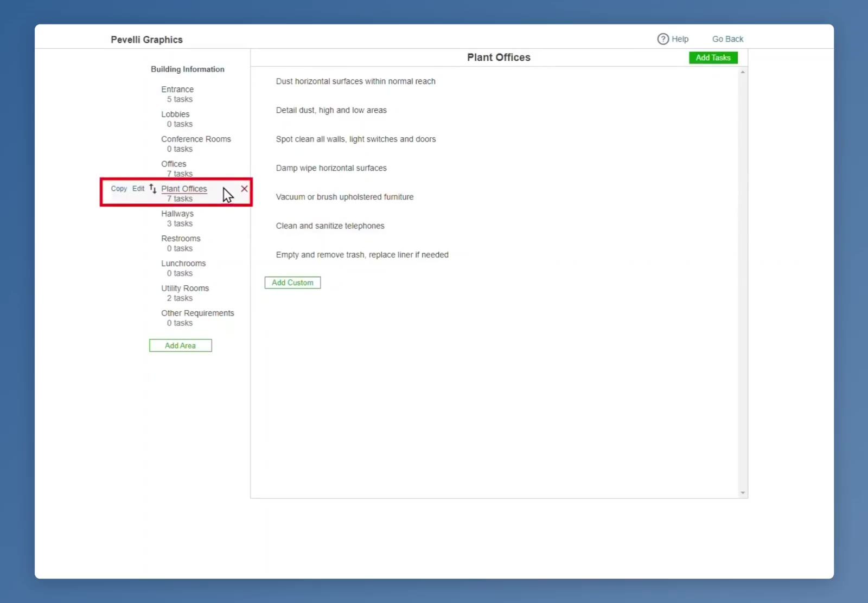868x603 pixels.
Task: Click task 'Damp wipe horizontal surfaces'
Action: click(331, 168)
